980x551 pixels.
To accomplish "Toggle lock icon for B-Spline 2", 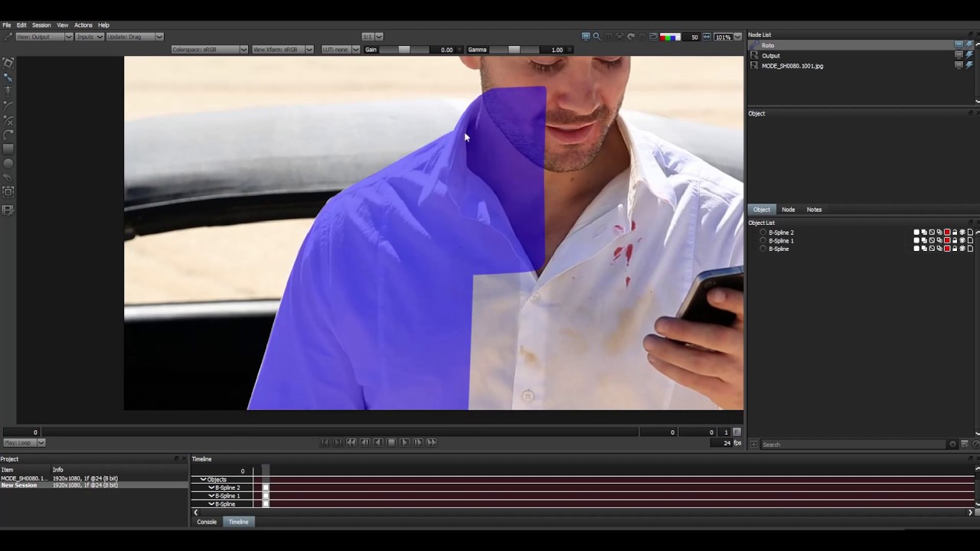I will [x=955, y=233].
